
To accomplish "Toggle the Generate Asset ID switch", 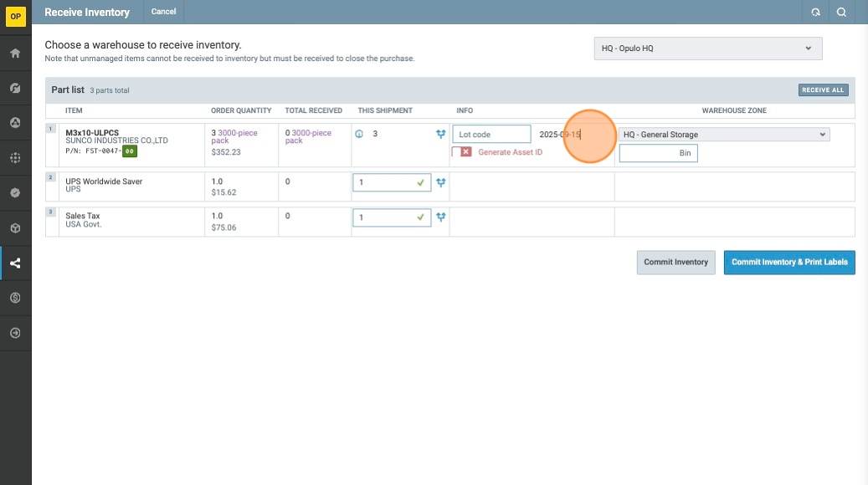I will click(x=462, y=152).
